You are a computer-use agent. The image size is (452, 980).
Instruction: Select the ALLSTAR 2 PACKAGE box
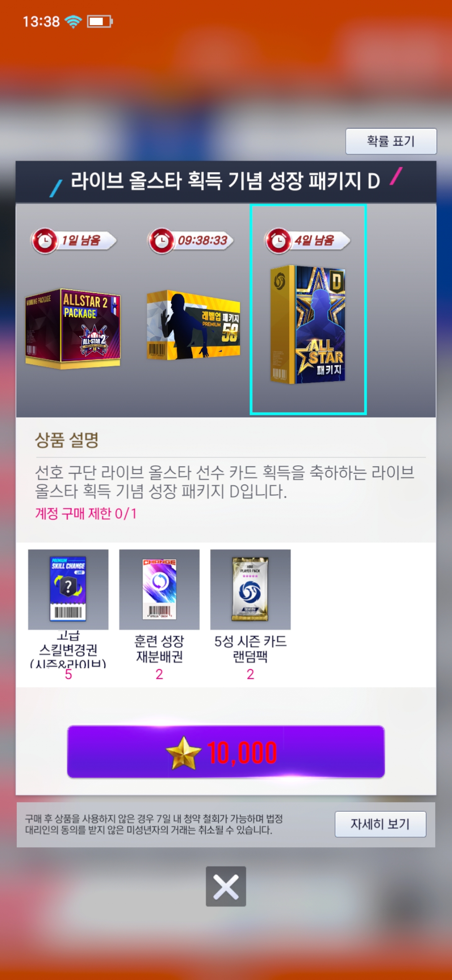(73, 328)
